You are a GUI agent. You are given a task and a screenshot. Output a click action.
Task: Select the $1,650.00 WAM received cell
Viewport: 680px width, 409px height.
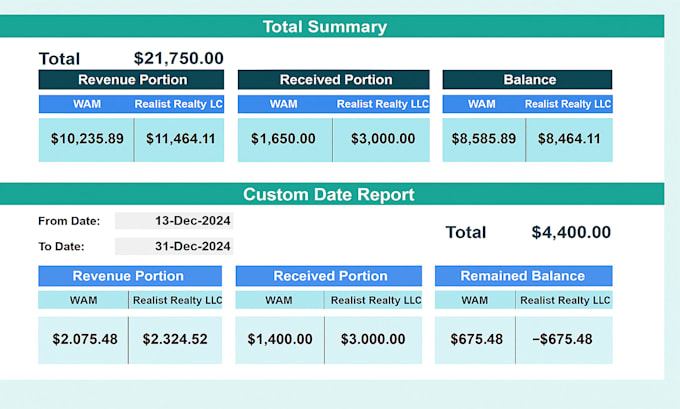pos(285,140)
